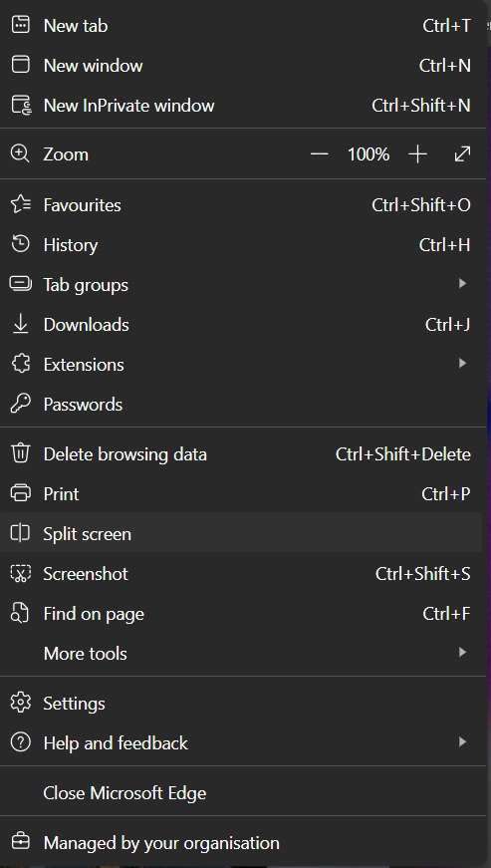
Task: Click the New InPrivate window icon
Action: [21, 105]
